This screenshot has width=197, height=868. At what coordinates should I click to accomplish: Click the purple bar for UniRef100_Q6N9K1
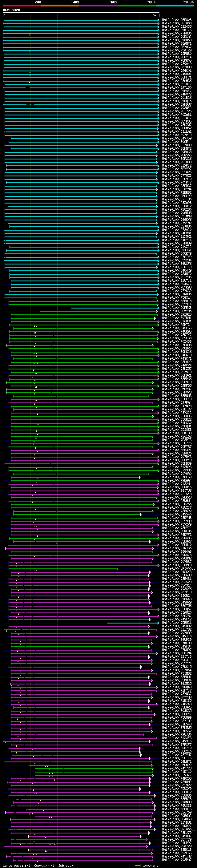(x=84, y=376)
